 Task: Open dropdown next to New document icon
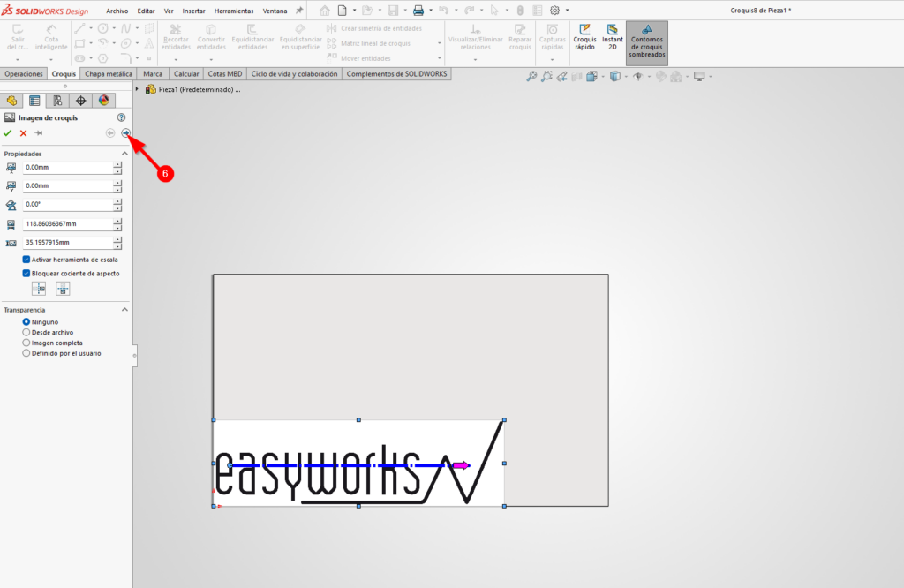[354, 11]
